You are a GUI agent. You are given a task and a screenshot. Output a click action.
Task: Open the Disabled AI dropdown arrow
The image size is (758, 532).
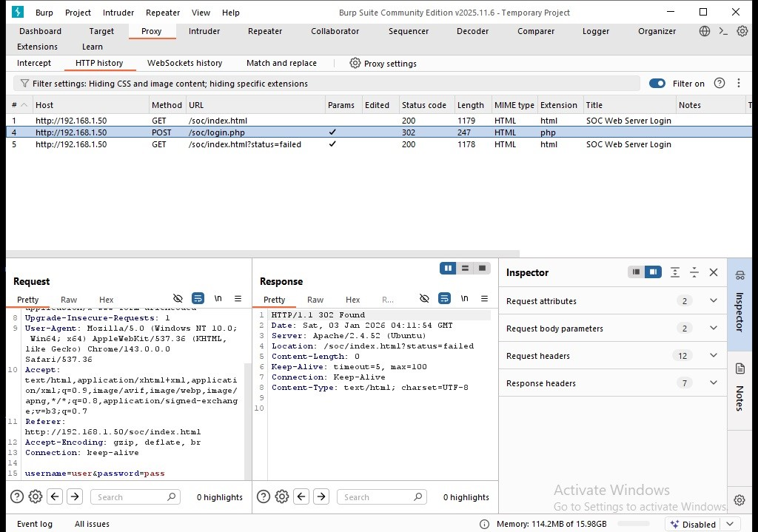(730, 524)
